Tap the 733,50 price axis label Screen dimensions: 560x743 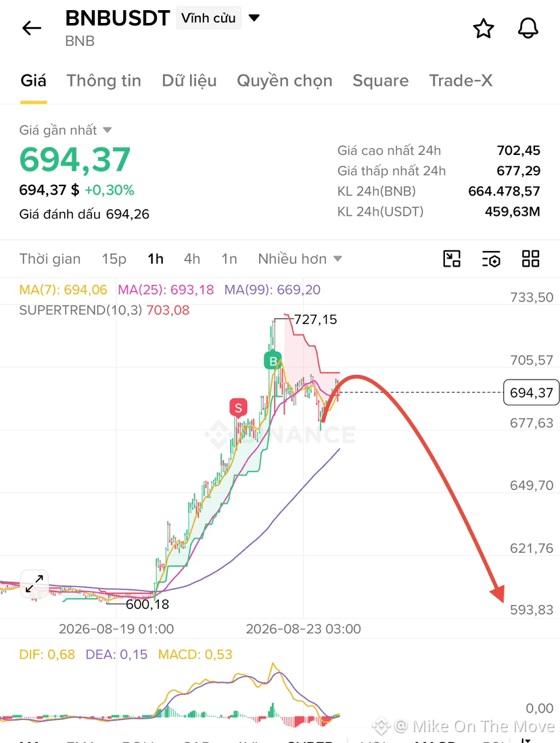click(532, 297)
